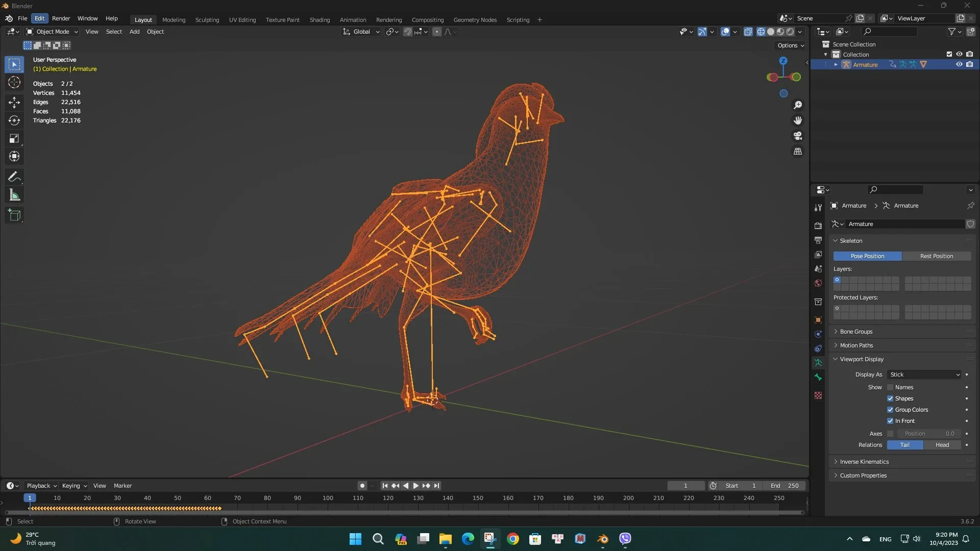Open the viewport Options dropdown

pyautogui.click(x=790, y=45)
